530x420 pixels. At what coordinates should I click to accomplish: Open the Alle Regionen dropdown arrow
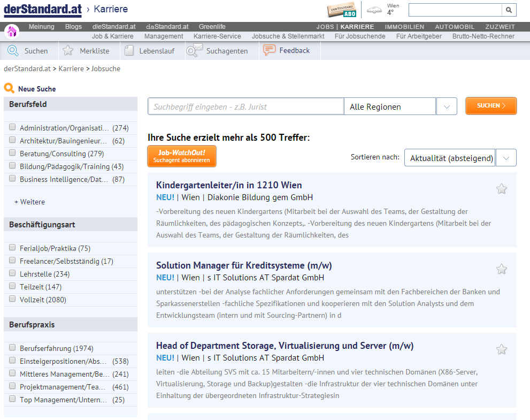click(447, 106)
